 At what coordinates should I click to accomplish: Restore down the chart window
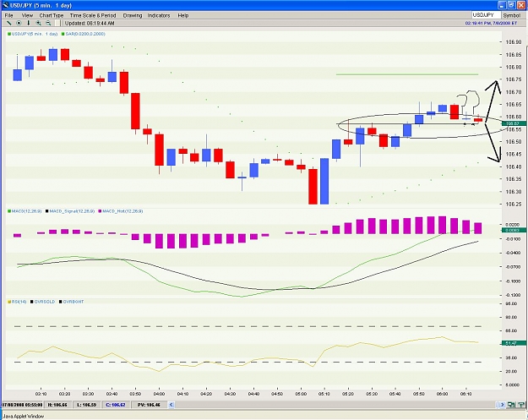(511, 5)
